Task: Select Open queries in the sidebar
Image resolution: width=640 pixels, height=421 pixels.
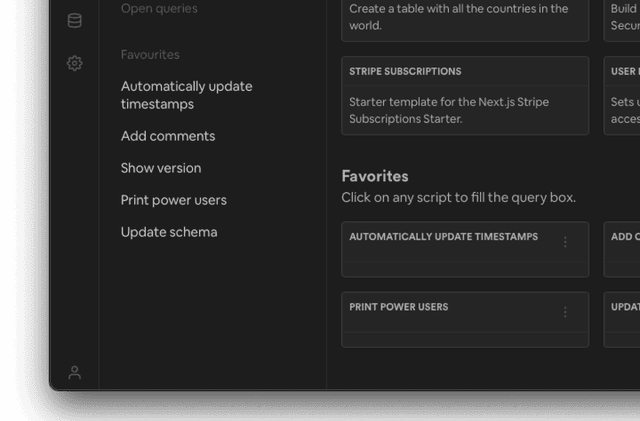Action: (x=159, y=9)
